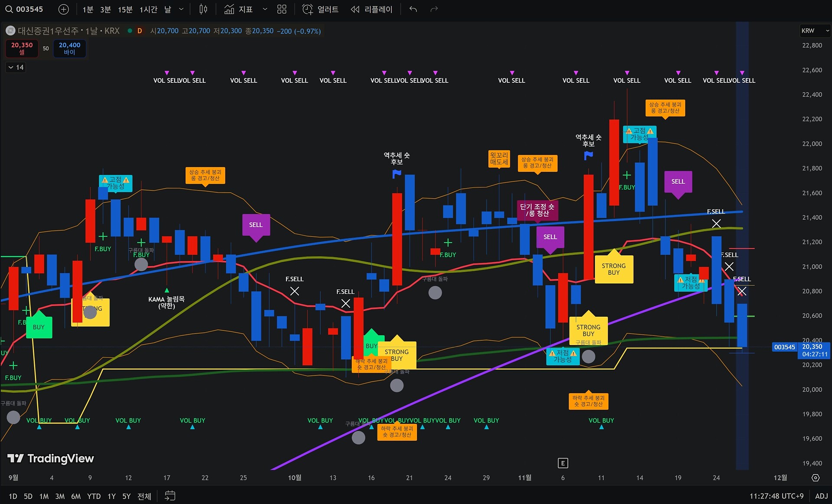The image size is (832, 504).
Task: Expand the time interval dropdown arrow
Action: click(182, 9)
